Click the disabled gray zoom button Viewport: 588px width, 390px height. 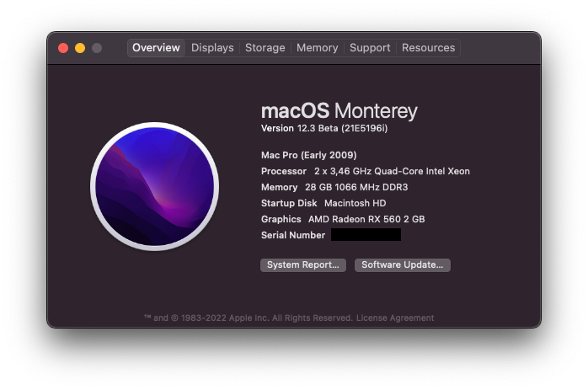97,48
